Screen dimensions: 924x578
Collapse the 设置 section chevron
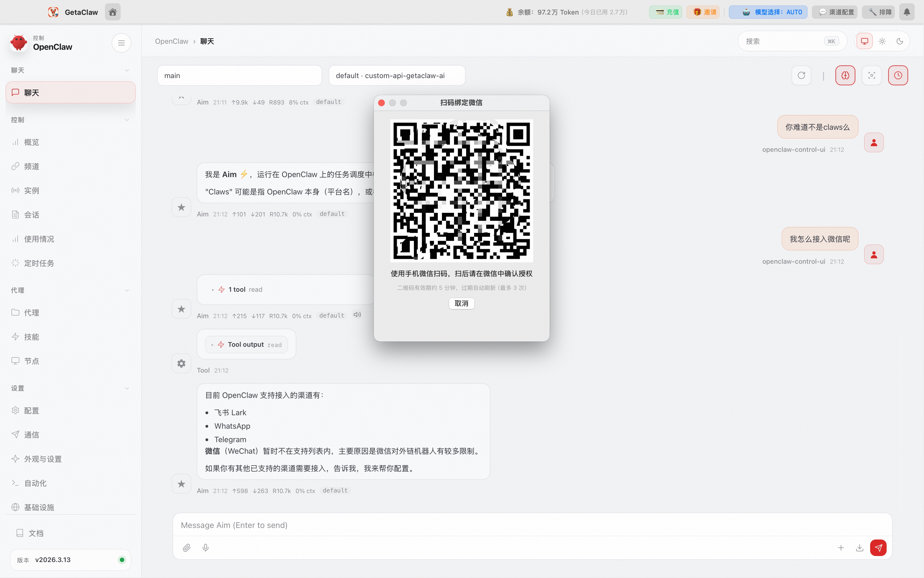(127, 388)
